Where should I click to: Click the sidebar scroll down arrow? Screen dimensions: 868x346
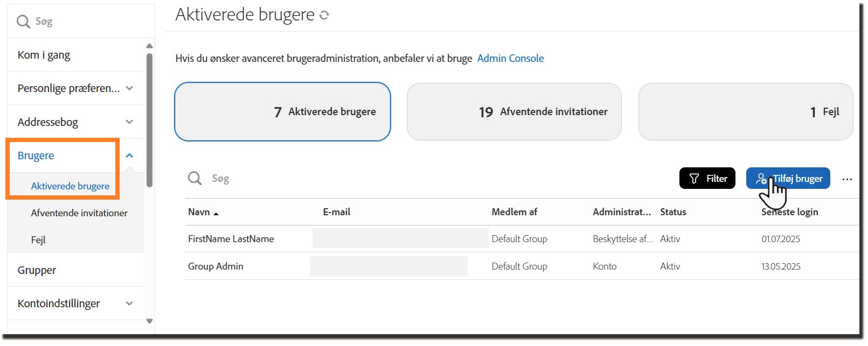tap(150, 321)
